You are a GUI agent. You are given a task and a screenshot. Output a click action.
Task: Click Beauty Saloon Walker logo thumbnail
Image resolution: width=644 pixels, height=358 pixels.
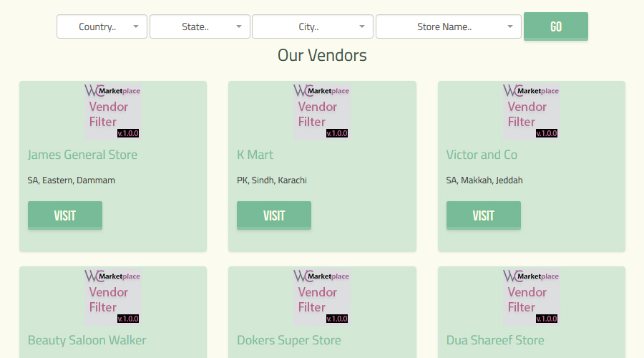[x=112, y=296]
